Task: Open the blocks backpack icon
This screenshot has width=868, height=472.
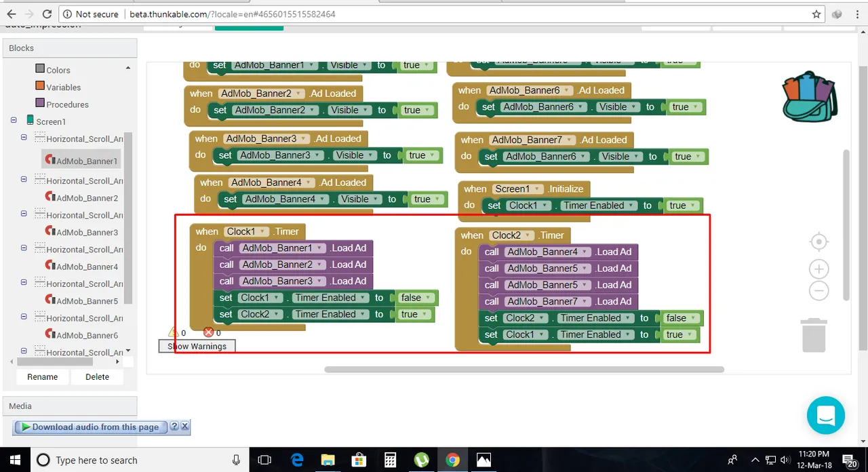Action: point(810,97)
